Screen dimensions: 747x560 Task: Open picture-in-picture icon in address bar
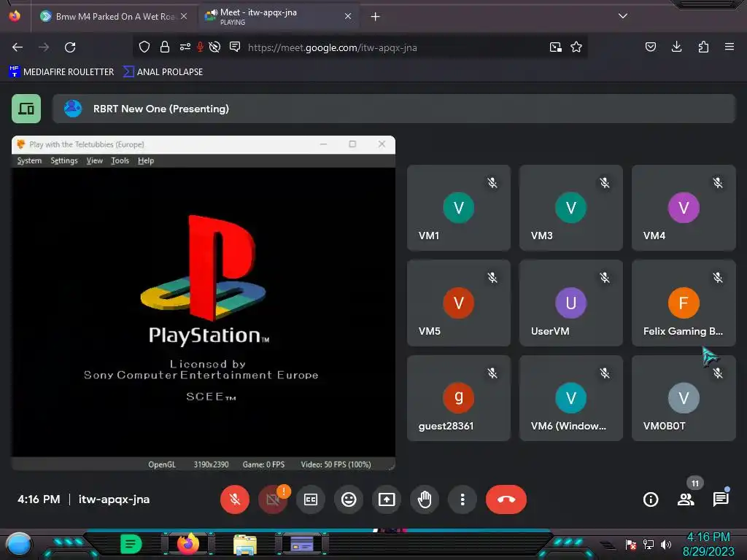point(555,47)
